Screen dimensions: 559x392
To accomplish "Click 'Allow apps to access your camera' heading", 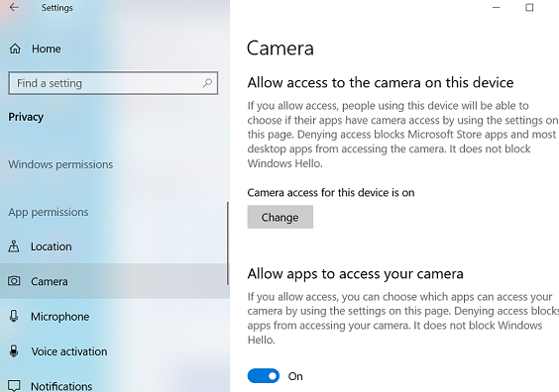I will click(x=356, y=274).
